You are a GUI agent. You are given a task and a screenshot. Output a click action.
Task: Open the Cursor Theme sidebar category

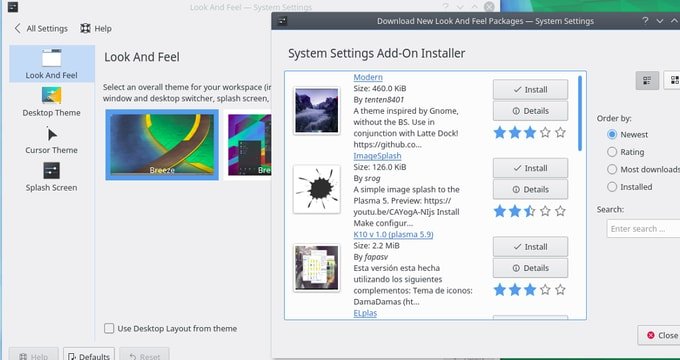[52, 140]
